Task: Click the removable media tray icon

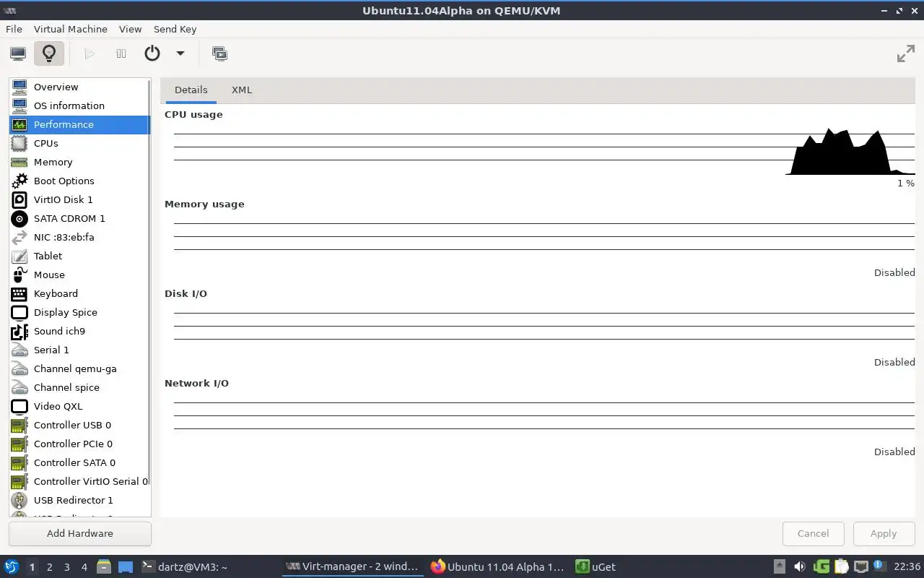Action: point(780,567)
